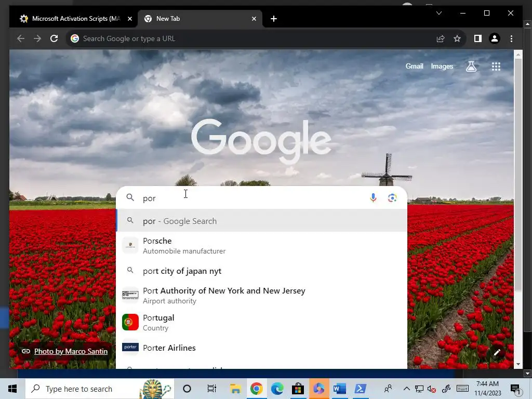This screenshot has width=532, height=399.
Task: Pick the Porter Airlines suggestion
Action: coord(262,348)
